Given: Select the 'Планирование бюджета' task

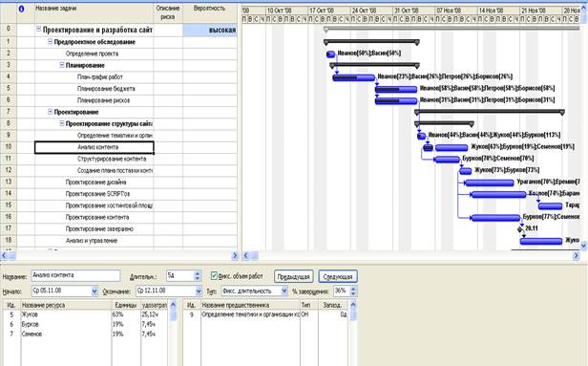Looking at the screenshot, I should 106,89.
